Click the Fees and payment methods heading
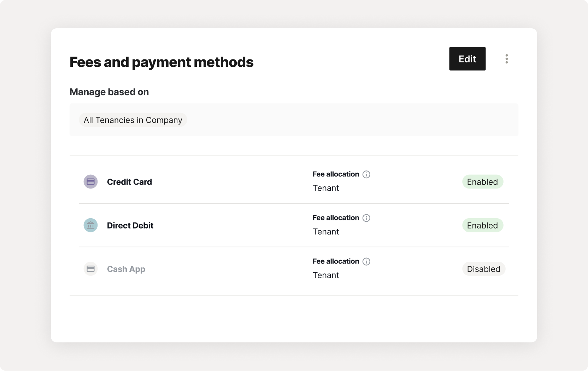 pyautogui.click(x=161, y=62)
